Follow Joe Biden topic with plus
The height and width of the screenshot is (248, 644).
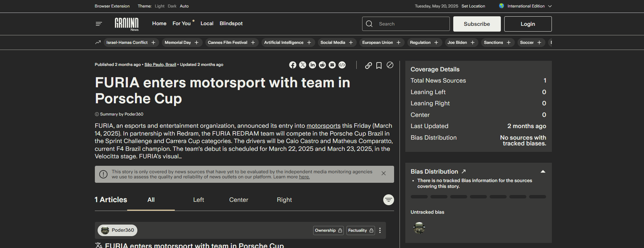pyautogui.click(x=473, y=42)
